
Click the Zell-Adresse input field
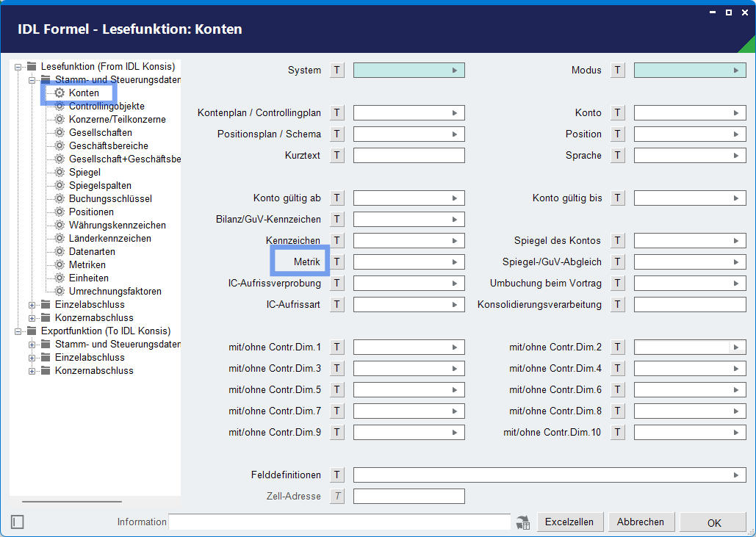[x=408, y=496]
